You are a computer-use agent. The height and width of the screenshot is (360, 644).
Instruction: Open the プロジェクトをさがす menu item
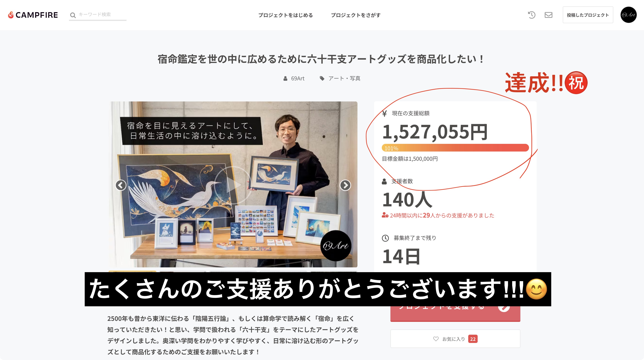point(356,15)
